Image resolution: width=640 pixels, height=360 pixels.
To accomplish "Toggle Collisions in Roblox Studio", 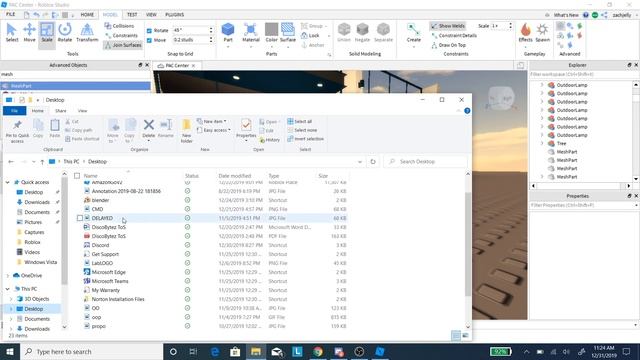I will point(119,26).
